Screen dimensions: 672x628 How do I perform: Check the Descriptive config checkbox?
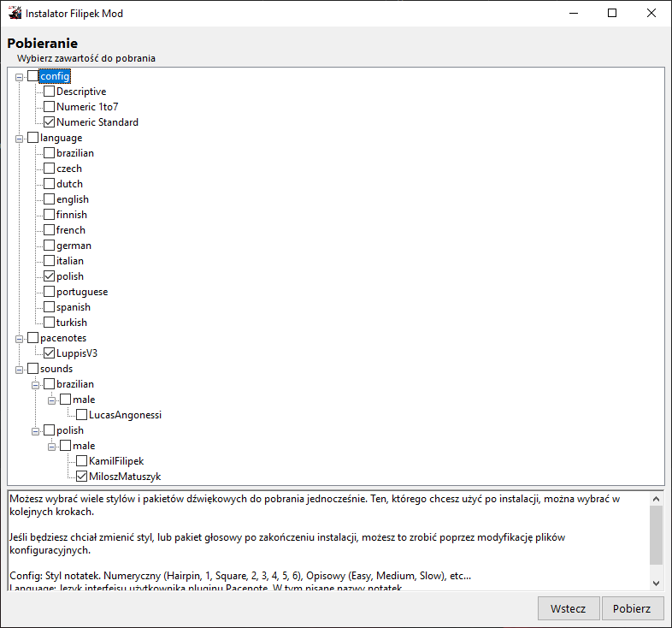pos(50,92)
